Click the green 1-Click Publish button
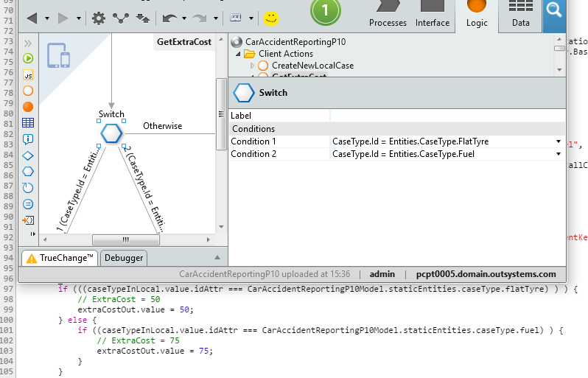588x378 pixels. (x=325, y=10)
